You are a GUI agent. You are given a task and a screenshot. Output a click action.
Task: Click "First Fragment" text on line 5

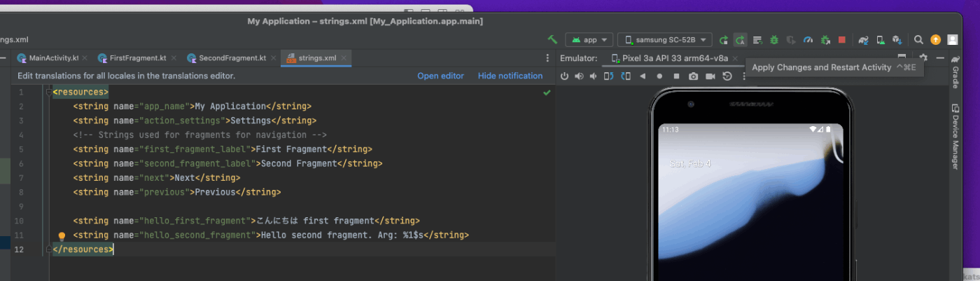click(x=291, y=149)
